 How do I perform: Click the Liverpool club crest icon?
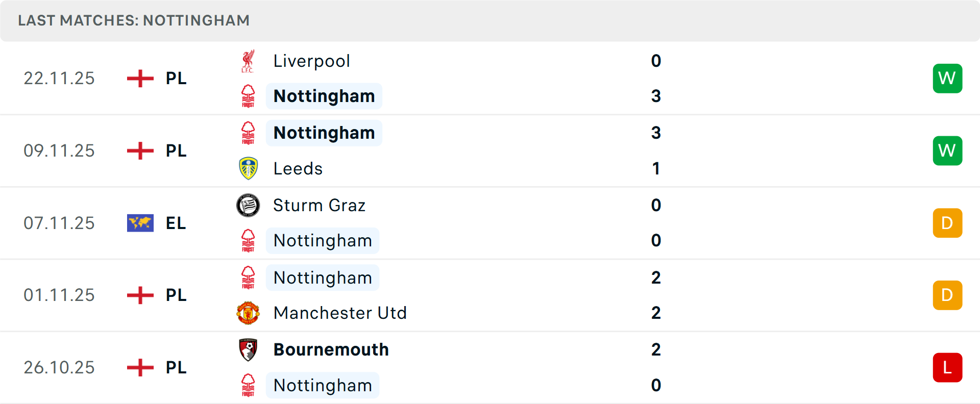point(248,61)
